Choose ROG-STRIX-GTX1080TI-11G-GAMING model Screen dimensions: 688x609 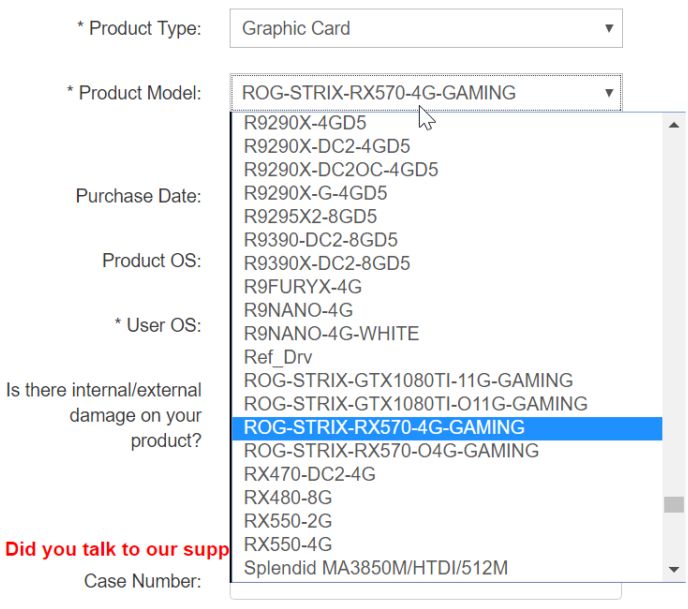click(408, 381)
